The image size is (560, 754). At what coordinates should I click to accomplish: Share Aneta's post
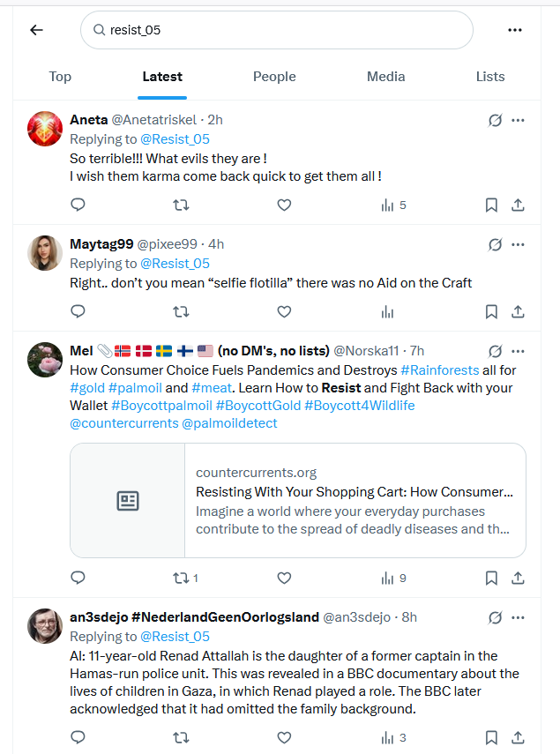click(x=519, y=205)
